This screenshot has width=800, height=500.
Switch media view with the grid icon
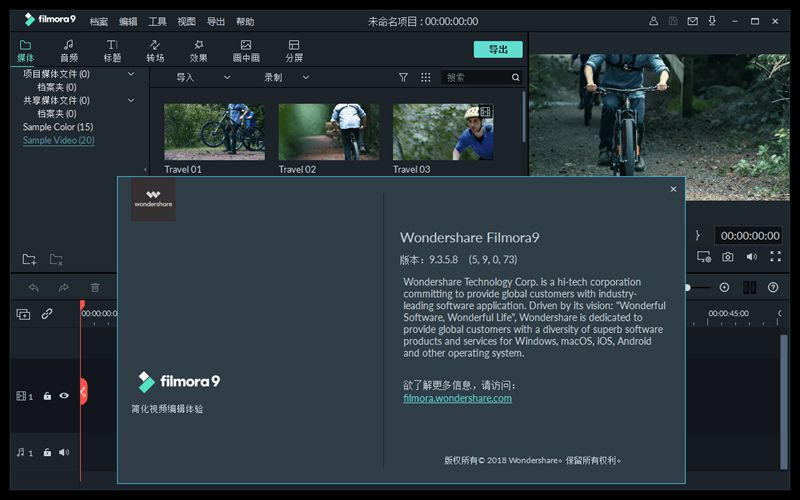click(x=426, y=77)
